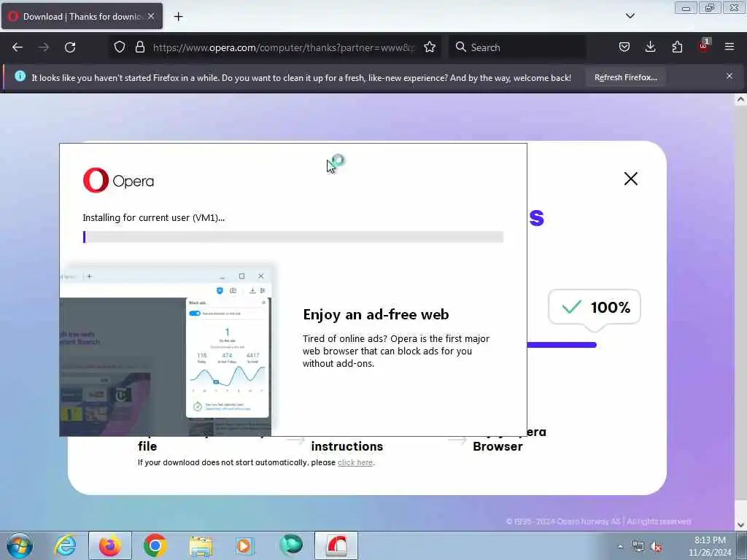This screenshot has width=747, height=560.
Task: Close the Opera download tab
Action: (x=151, y=16)
